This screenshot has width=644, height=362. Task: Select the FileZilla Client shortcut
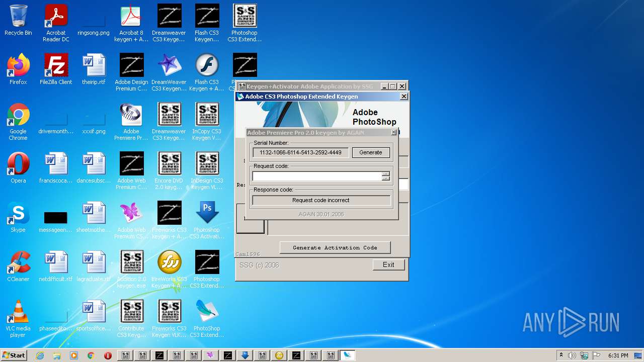[x=56, y=69]
